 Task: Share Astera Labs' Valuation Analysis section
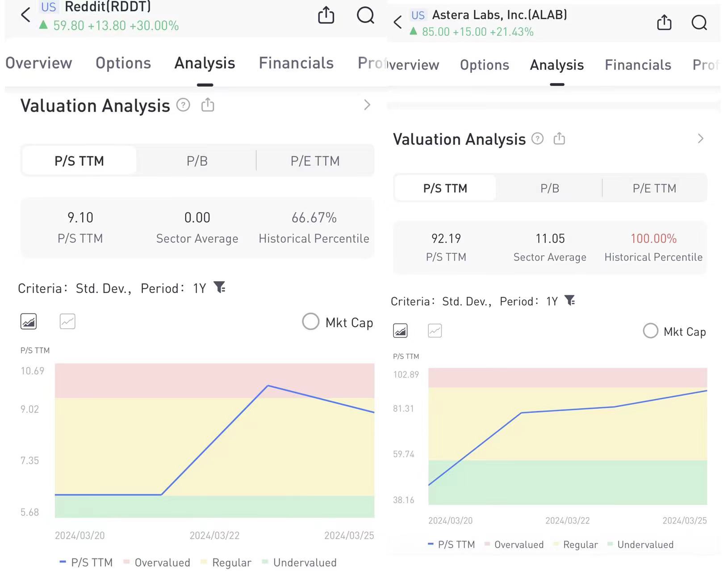click(x=559, y=139)
